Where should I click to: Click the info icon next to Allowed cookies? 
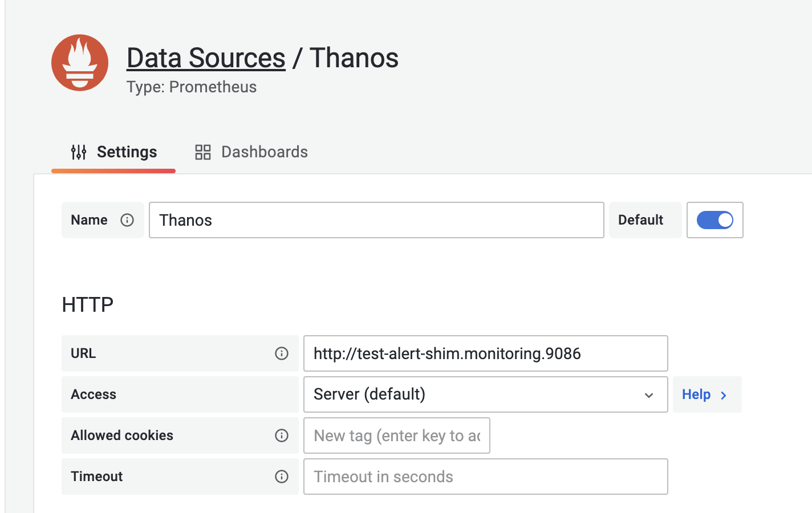click(x=282, y=435)
